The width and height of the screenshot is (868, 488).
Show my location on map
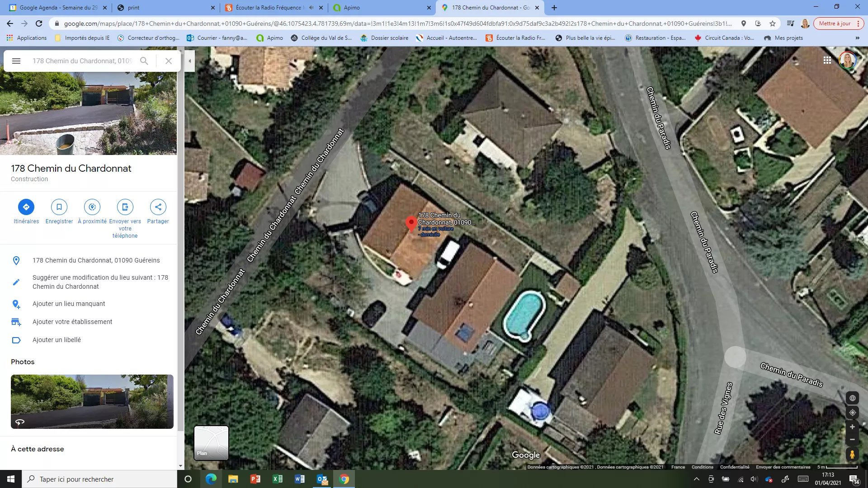pos(852,413)
